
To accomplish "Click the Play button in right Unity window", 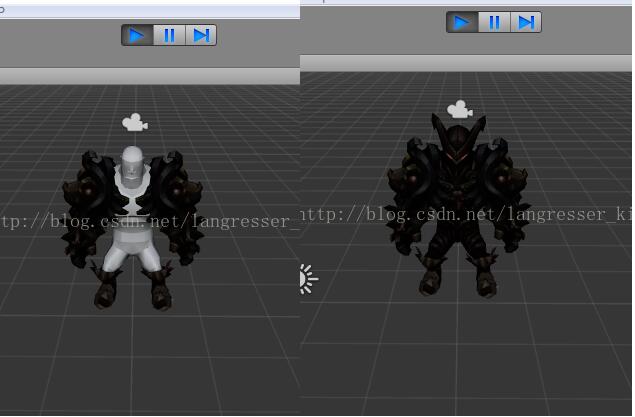I will [462, 22].
